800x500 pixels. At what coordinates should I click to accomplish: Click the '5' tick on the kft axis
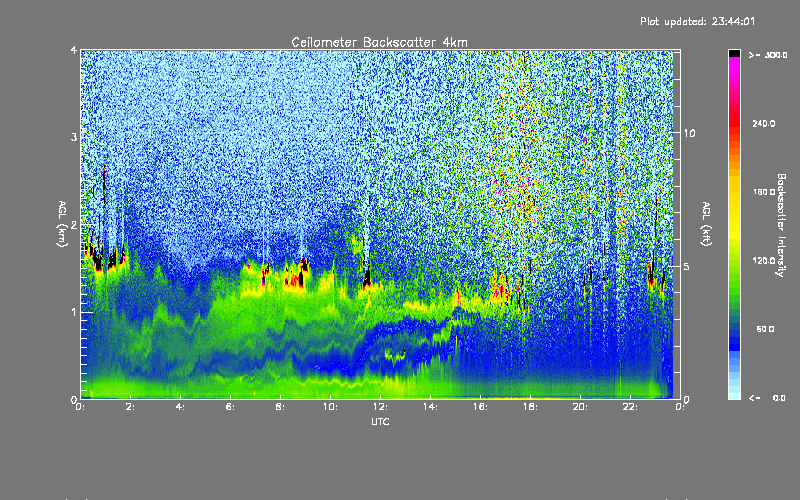point(687,267)
